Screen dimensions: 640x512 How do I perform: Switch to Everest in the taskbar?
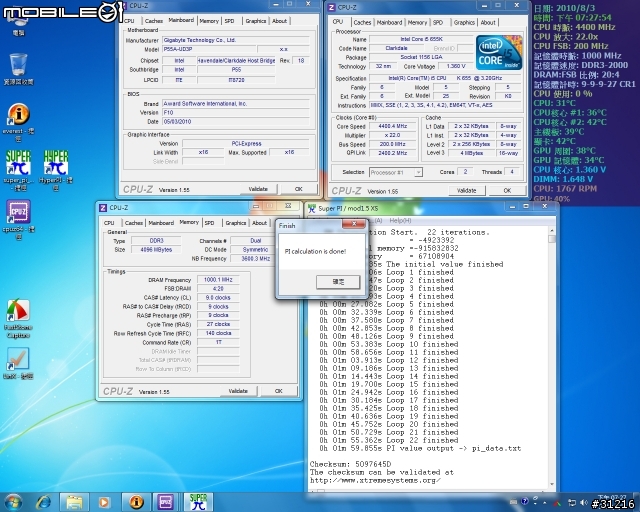point(136,502)
